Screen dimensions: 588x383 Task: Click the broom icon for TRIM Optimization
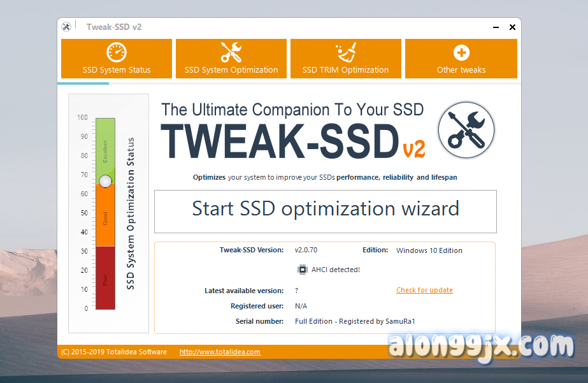click(x=345, y=52)
